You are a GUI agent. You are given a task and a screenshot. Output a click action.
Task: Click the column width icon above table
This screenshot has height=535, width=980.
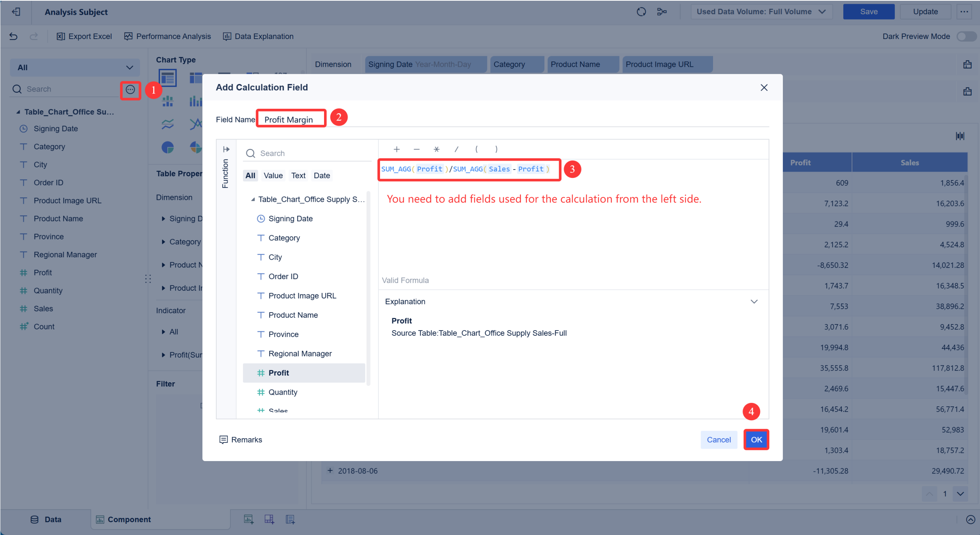tap(960, 136)
